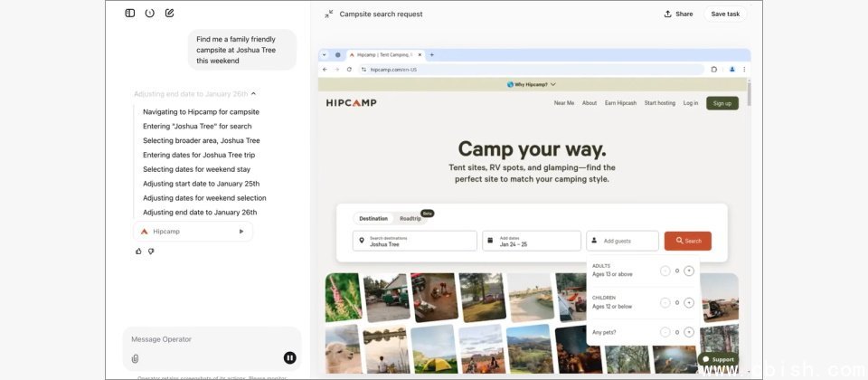Image resolution: width=868 pixels, height=380 pixels.
Task: Click the Save task button
Action: click(724, 14)
